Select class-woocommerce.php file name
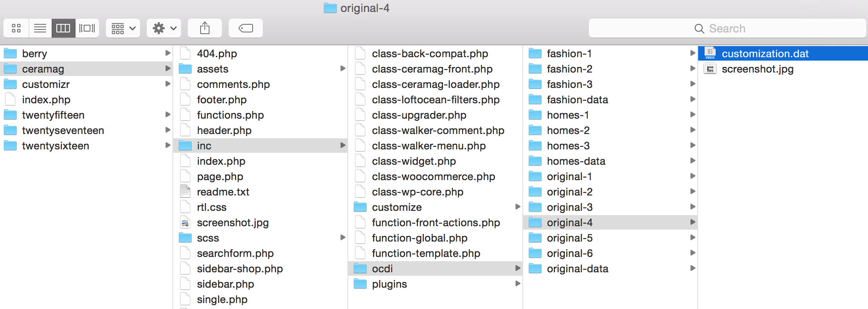Viewport: 868px width, 309px height. [434, 176]
